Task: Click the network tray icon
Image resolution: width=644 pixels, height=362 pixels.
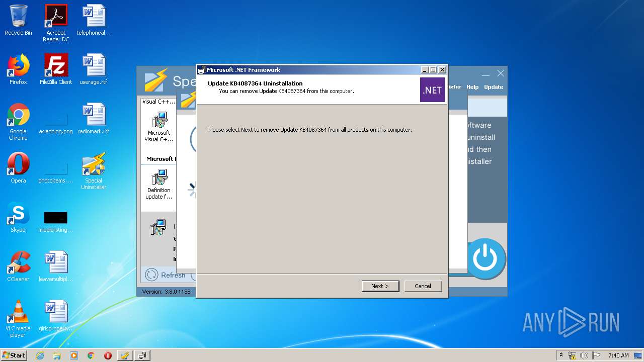Action: coord(572,355)
